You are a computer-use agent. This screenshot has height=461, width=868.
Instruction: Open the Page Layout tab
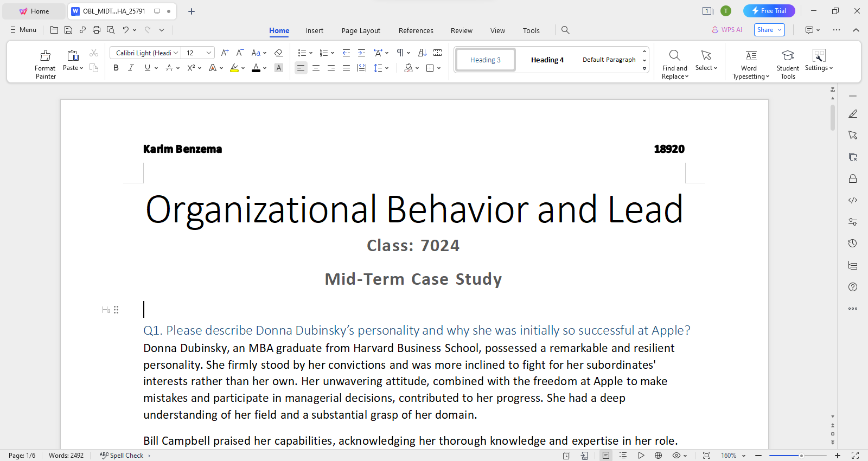tap(361, 31)
